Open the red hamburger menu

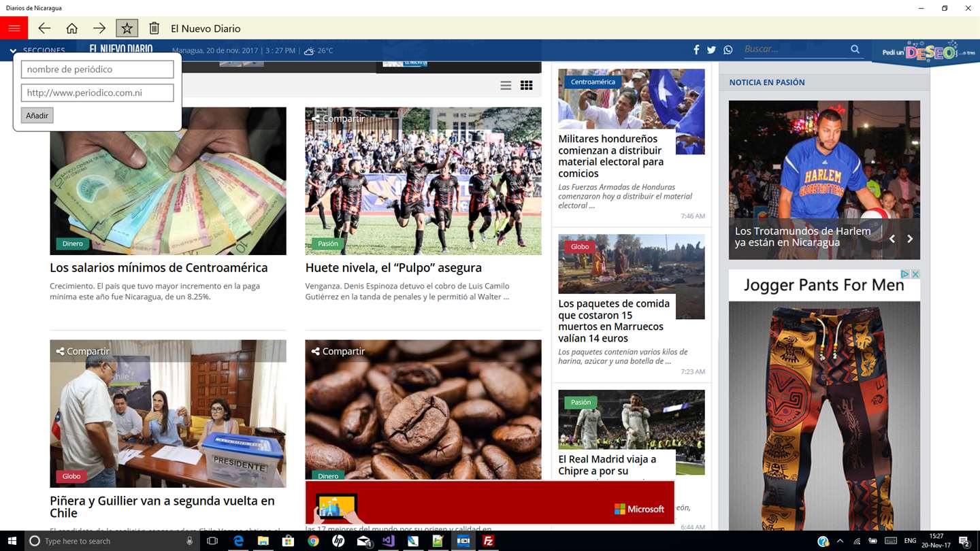point(14,28)
